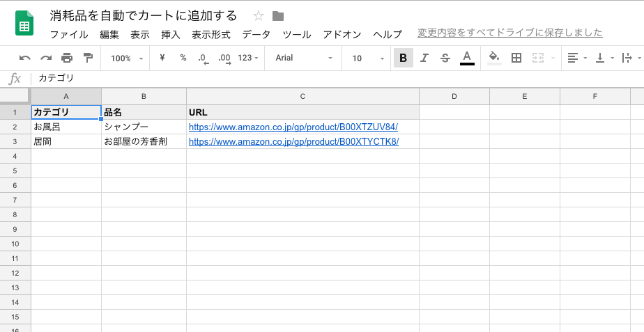644x332 pixels.
Task: Toggle strikethrough formatting
Action: click(x=445, y=58)
